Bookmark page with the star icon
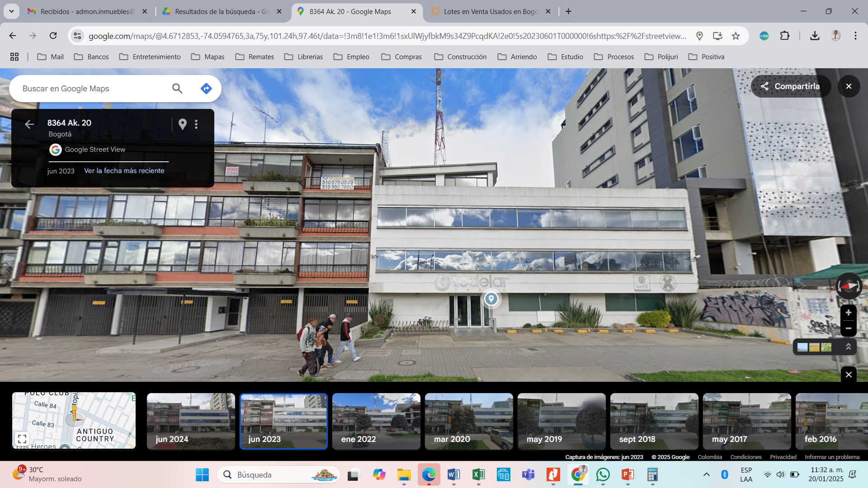This screenshot has height=488, width=868. click(x=736, y=36)
